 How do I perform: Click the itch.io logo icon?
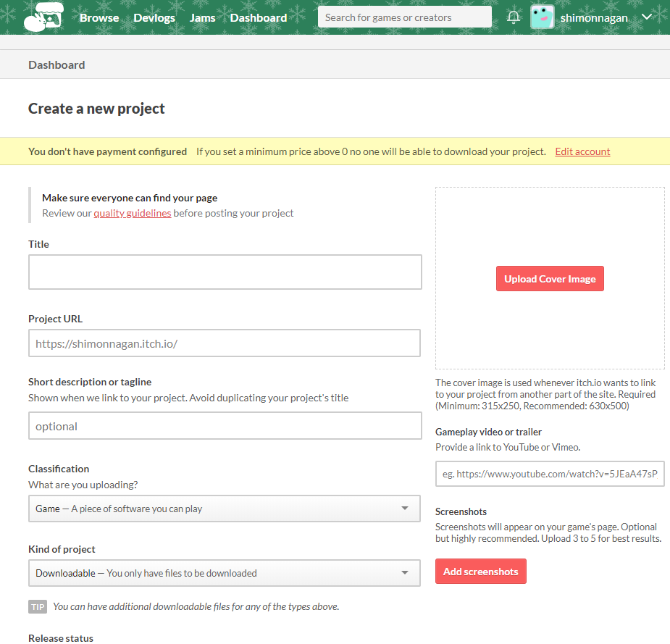click(x=43, y=17)
